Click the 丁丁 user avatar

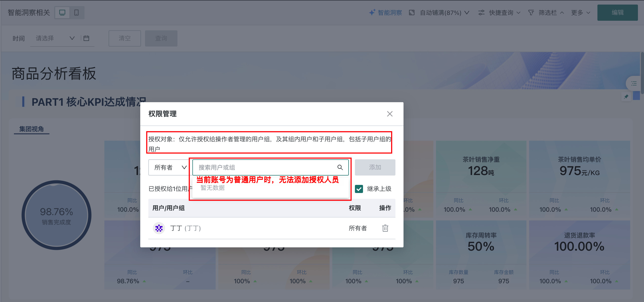(159, 228)
